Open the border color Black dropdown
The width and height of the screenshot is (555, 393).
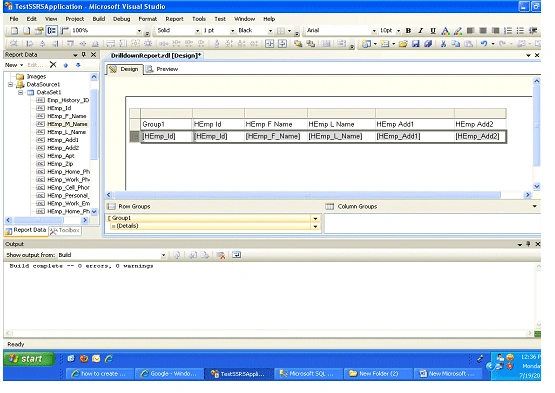(x=270, y=31)
